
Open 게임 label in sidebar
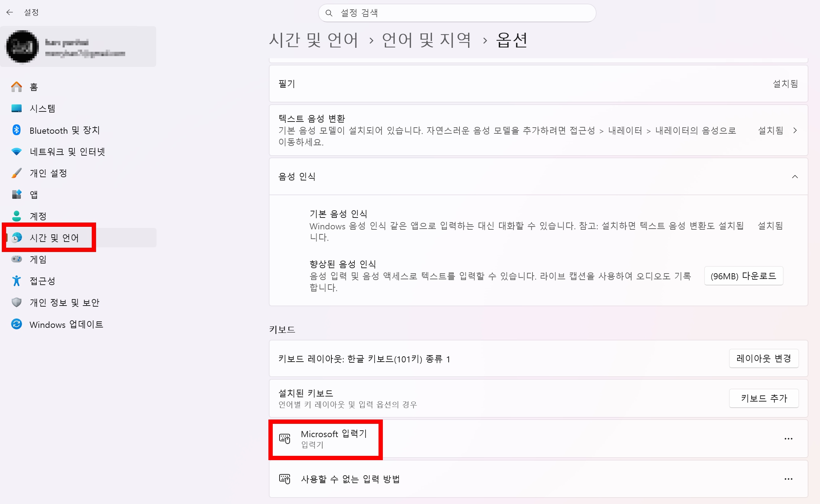[x=38, y=260]
